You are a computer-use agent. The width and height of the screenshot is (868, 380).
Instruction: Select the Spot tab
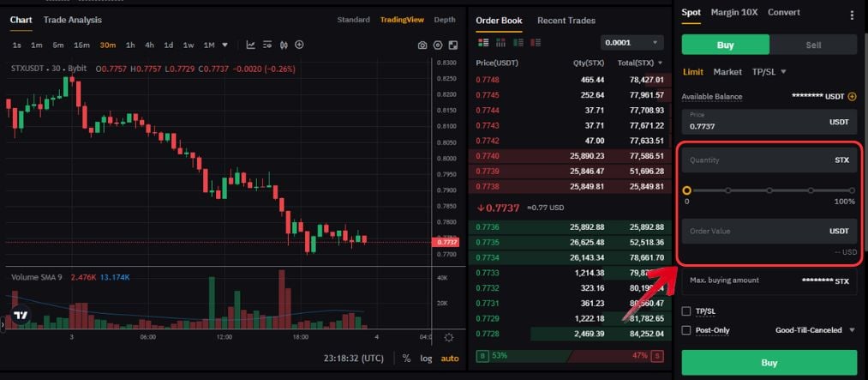point(691,12)
